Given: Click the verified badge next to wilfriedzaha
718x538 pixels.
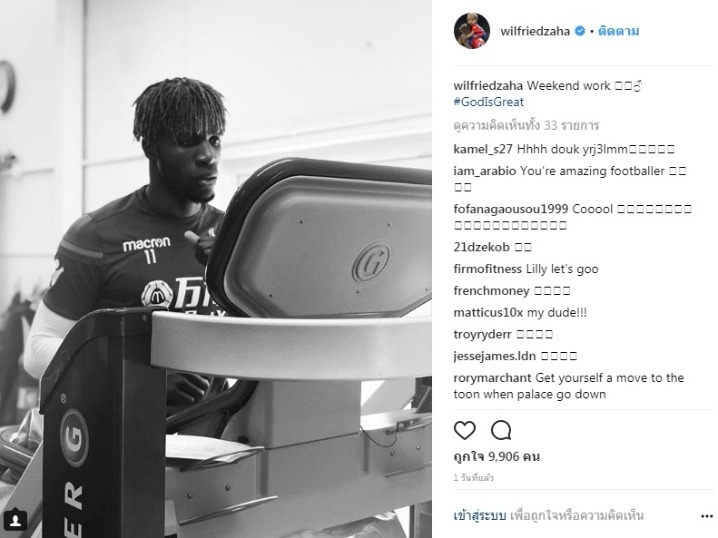Looking at the screenshot, I should (x=580, y=31).
